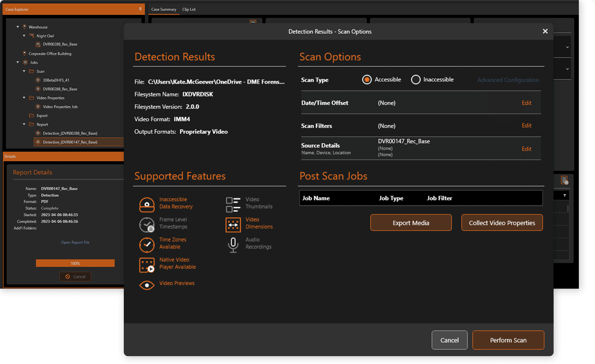
Task: Select the Accessible scan type
Action: click(367, 80)
